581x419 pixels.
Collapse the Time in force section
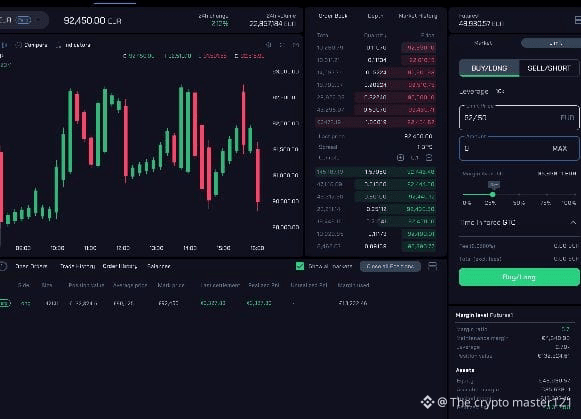[573, 223]
